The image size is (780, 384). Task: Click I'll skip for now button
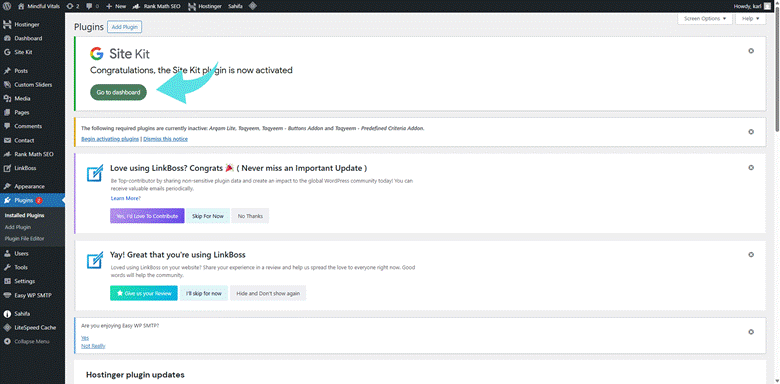(204, 293)
